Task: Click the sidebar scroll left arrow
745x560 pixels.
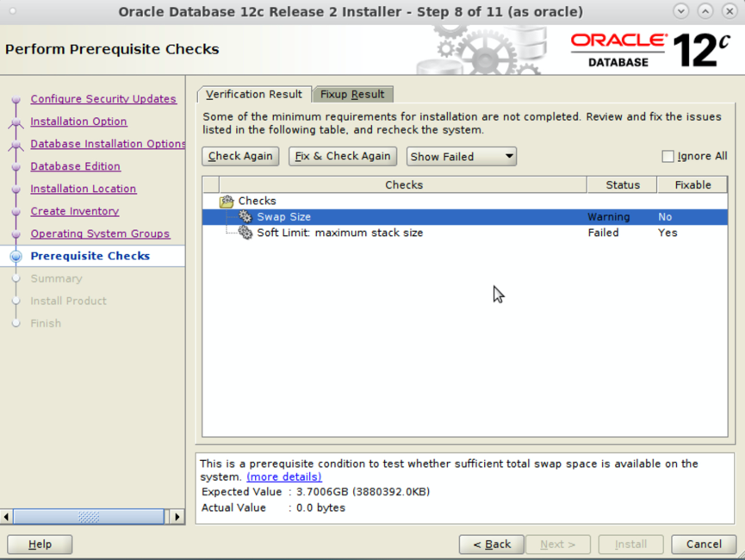Action: coord(6,517)
